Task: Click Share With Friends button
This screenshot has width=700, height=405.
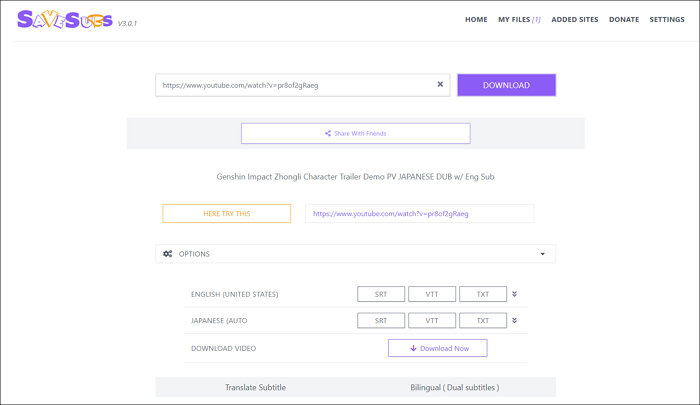Action: click(355, 133)
